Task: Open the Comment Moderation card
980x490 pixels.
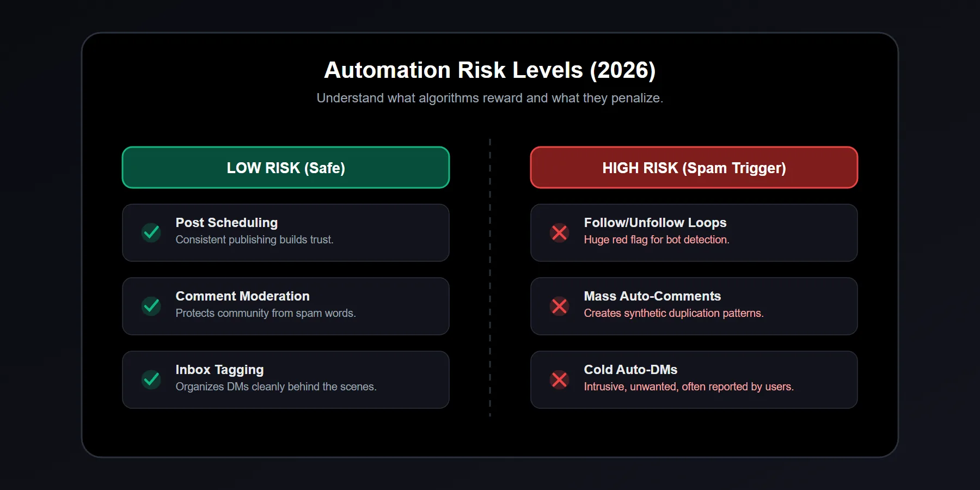Action: pos(285,307)
